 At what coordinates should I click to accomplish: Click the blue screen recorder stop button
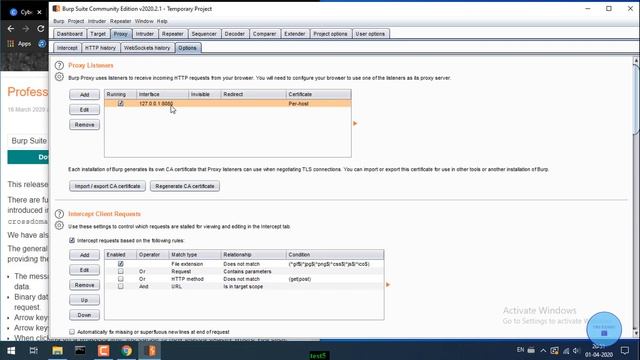604,329
